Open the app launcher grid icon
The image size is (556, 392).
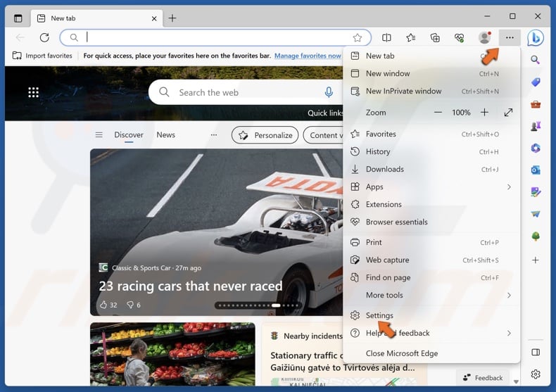[x=33, y=92]
